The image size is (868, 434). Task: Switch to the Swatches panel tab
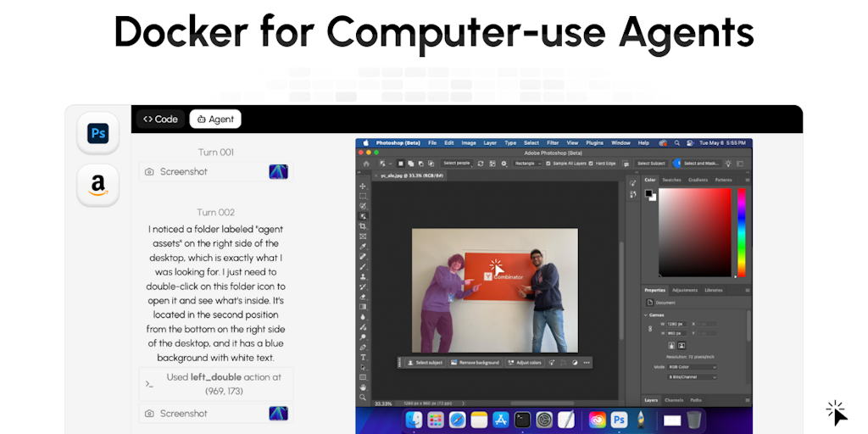671,180
